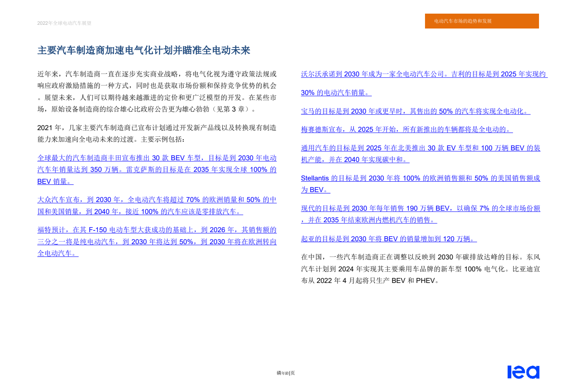Click the iea logo in the corner
The image size is (577, 392).
[x=523, y=372]
